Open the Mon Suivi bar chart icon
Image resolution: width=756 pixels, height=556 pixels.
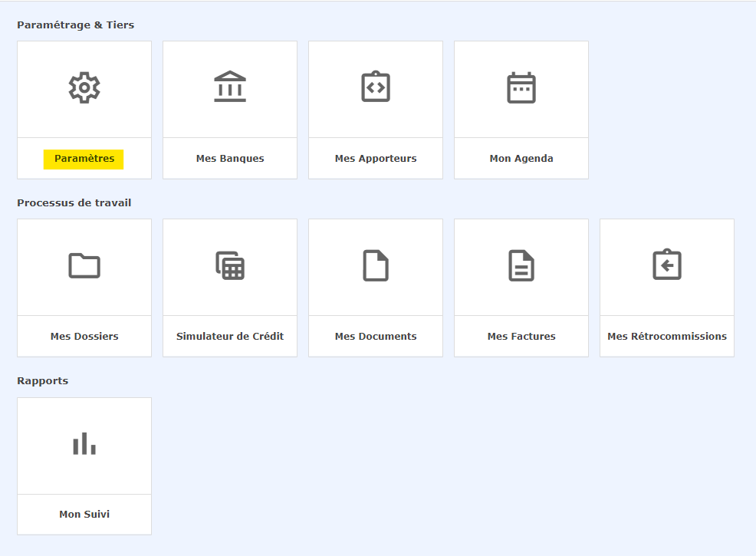pos(84,443)
